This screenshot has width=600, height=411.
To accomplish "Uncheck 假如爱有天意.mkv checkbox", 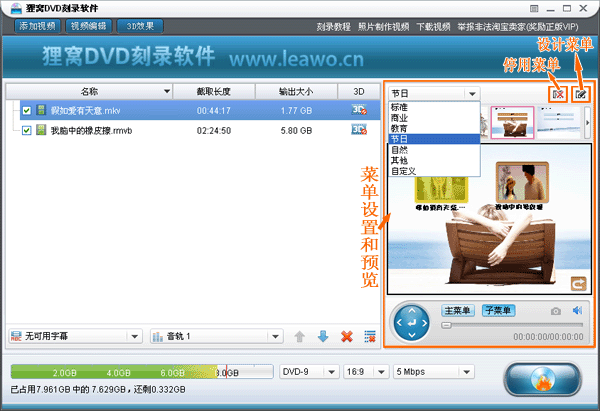I will [x=26, y=111].
